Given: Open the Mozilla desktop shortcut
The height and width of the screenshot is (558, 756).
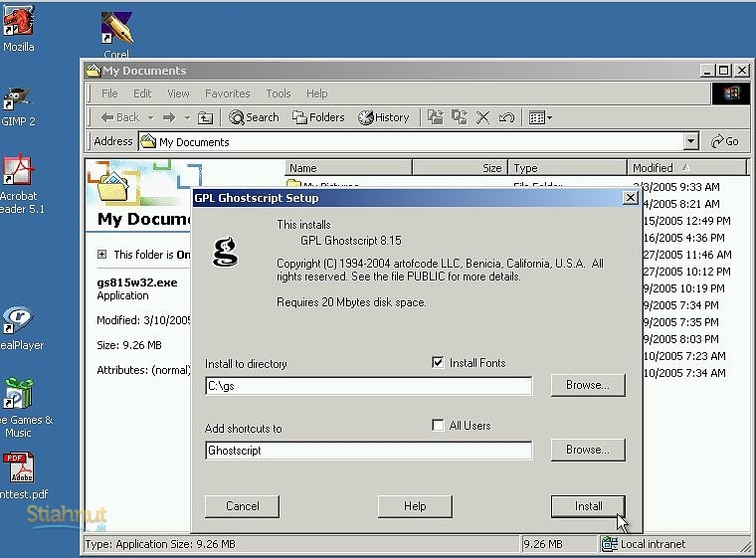Looking at the screenshot, I should [18, 29].
